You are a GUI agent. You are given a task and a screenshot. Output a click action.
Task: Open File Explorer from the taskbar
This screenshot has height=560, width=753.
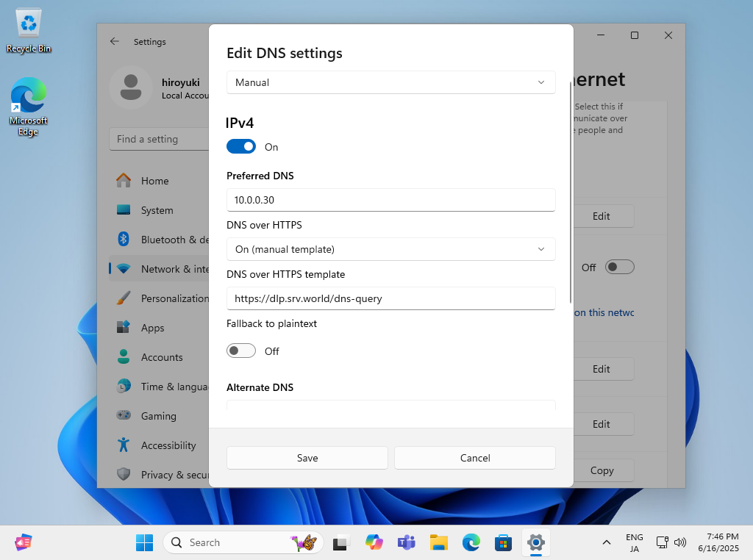[x=439, y=542]
